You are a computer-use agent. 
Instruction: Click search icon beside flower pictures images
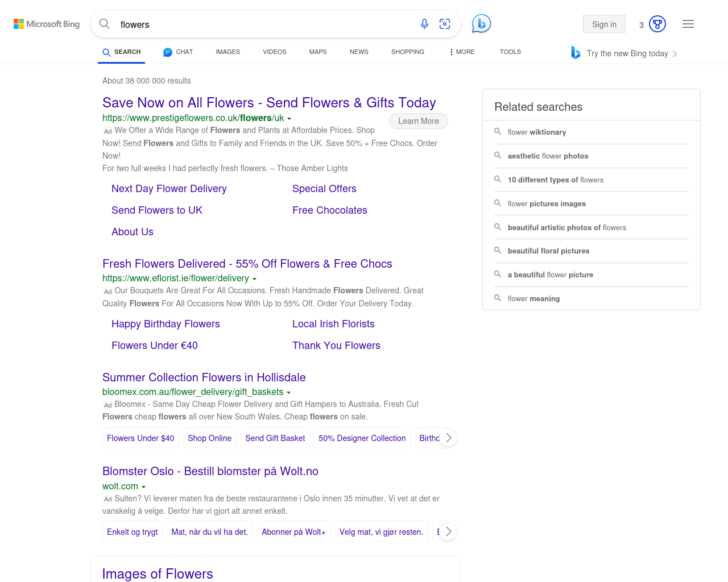coord(498,203)
